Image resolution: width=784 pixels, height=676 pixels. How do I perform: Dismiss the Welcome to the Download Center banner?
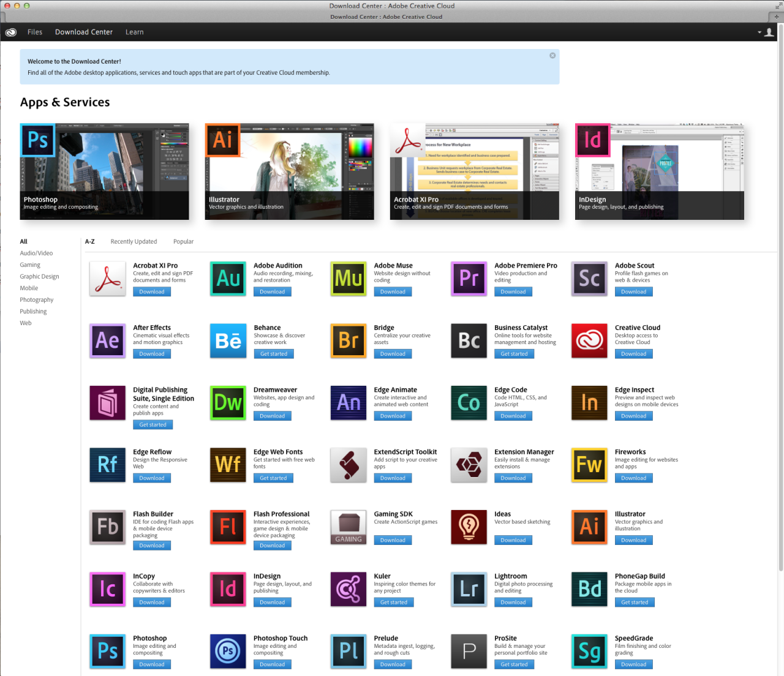552,55
